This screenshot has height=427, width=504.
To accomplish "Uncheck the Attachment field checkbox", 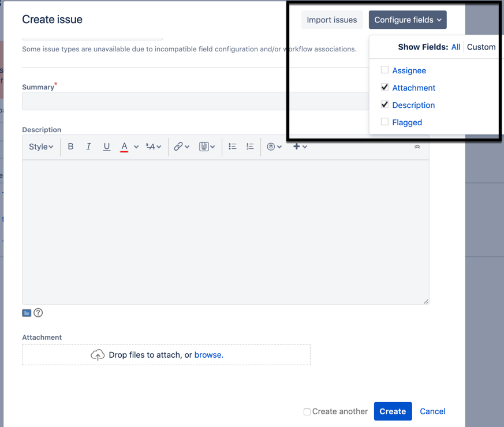I will tap(385, 87).
